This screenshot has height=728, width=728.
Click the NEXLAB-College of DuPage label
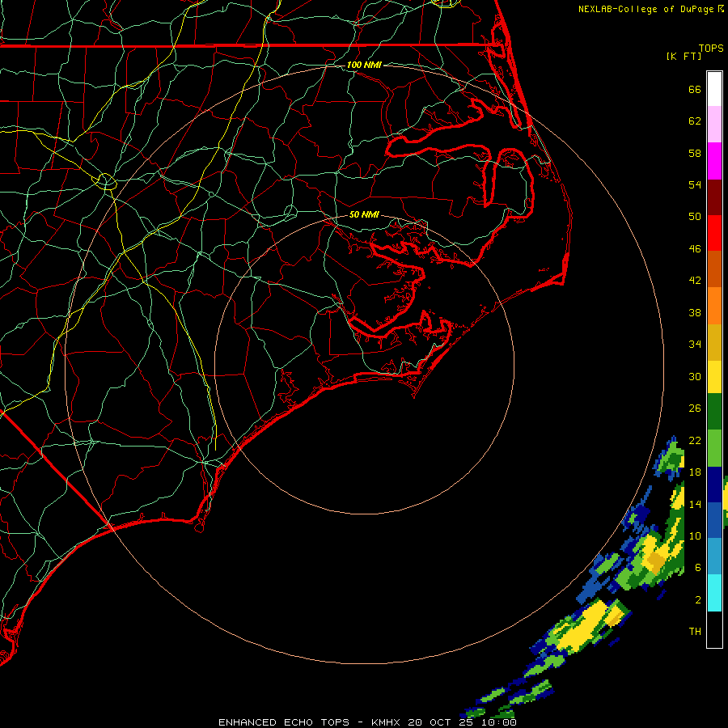[645, 9]
